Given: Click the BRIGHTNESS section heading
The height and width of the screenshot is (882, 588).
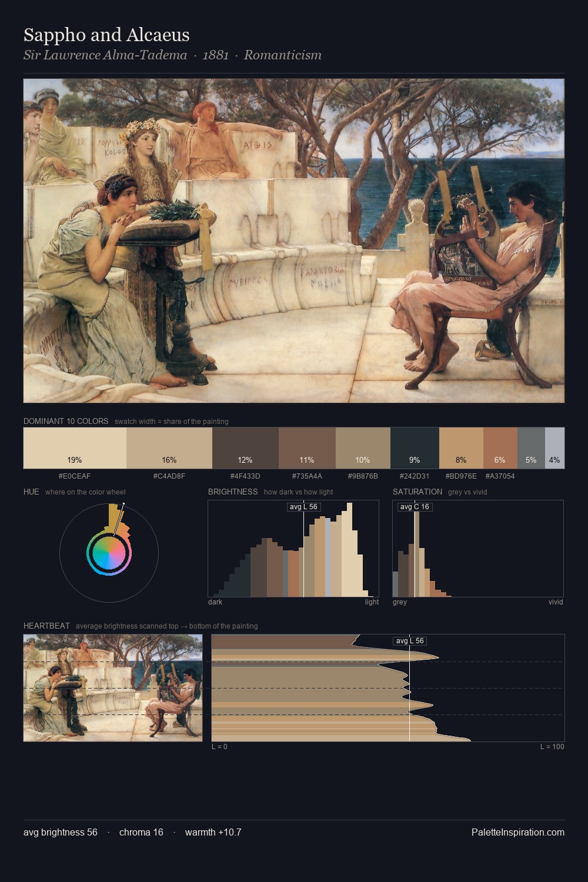Looking at the screenshot, I should 233,492.
